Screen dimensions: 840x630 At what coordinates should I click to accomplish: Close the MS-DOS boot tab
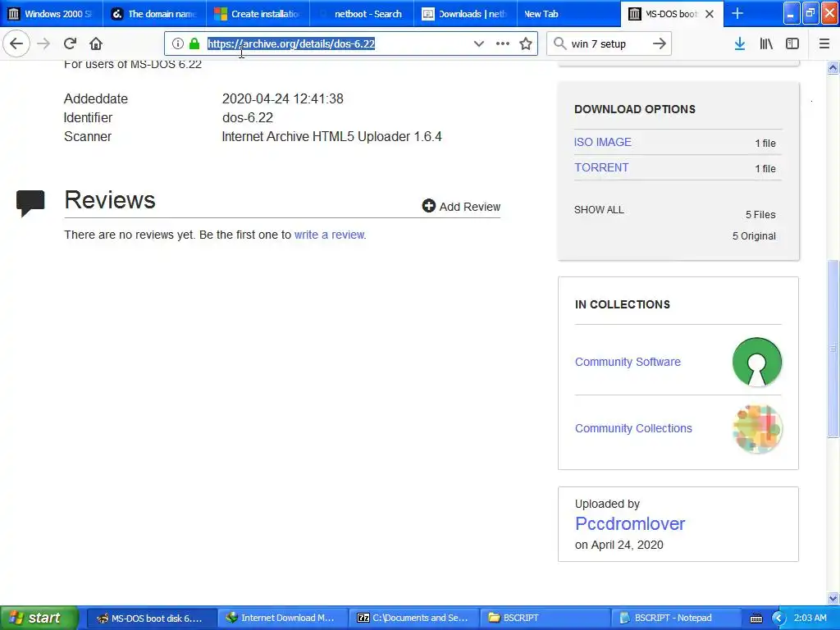click(710, 14)
